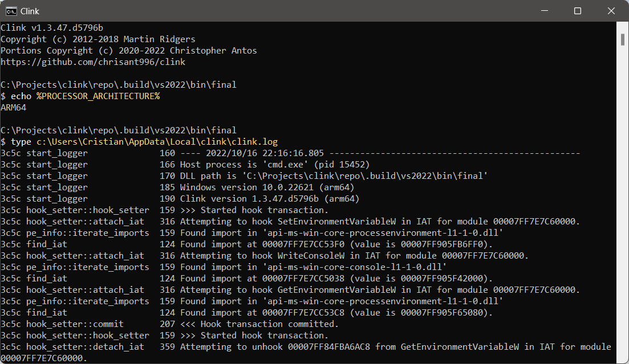This screenshot has width=629, height=364.
Task: Click the vertical scrollbar thumb
Action: click(623, 40)
